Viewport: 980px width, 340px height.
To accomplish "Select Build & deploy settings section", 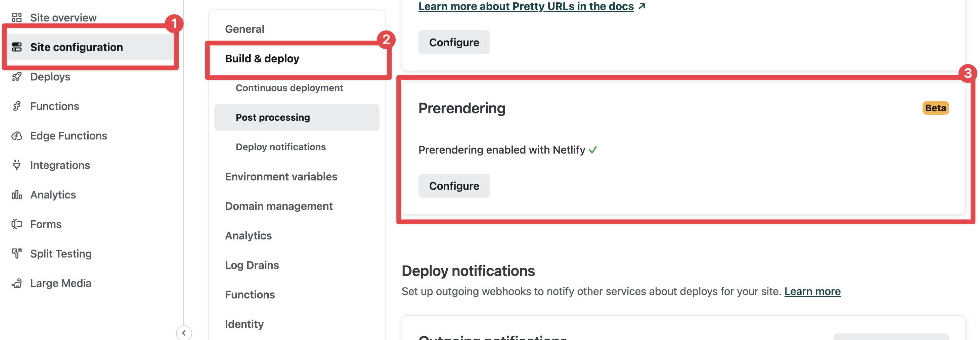I will click(x=262, y=58).
